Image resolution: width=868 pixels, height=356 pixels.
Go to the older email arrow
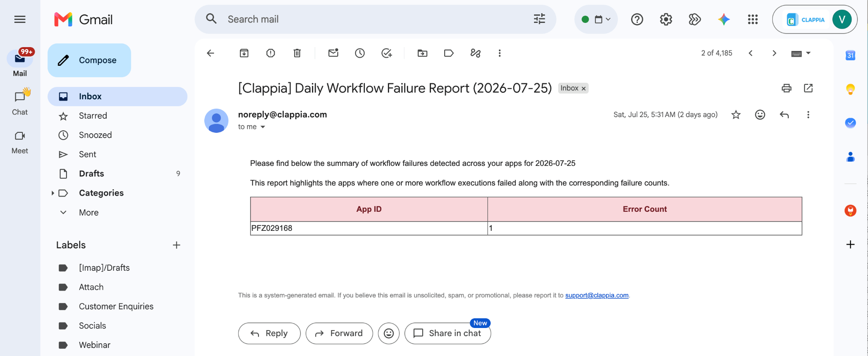(x=774, y=53)
